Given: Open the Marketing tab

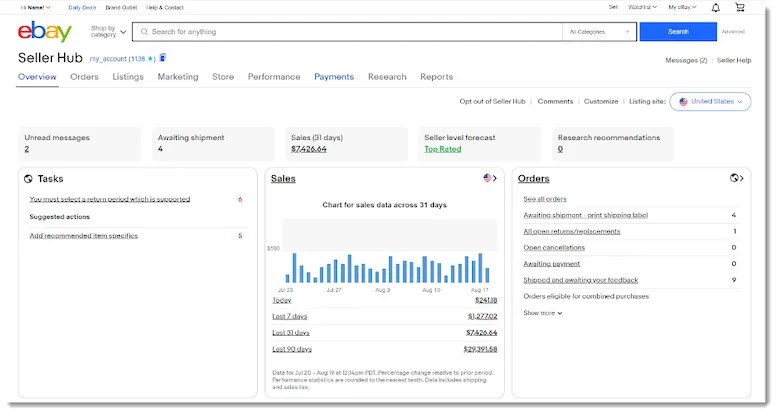Looking at the screenshot, I should tap(178, 77).
